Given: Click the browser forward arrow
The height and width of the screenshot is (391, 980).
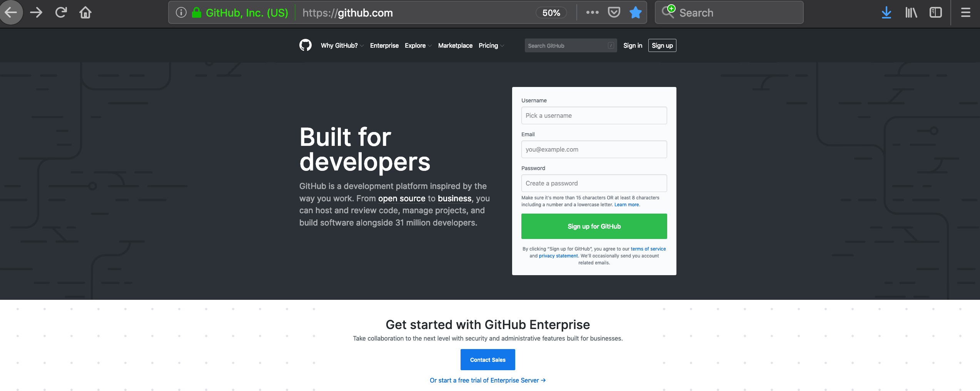Looking at the screenshot, I should pos(36,13).
